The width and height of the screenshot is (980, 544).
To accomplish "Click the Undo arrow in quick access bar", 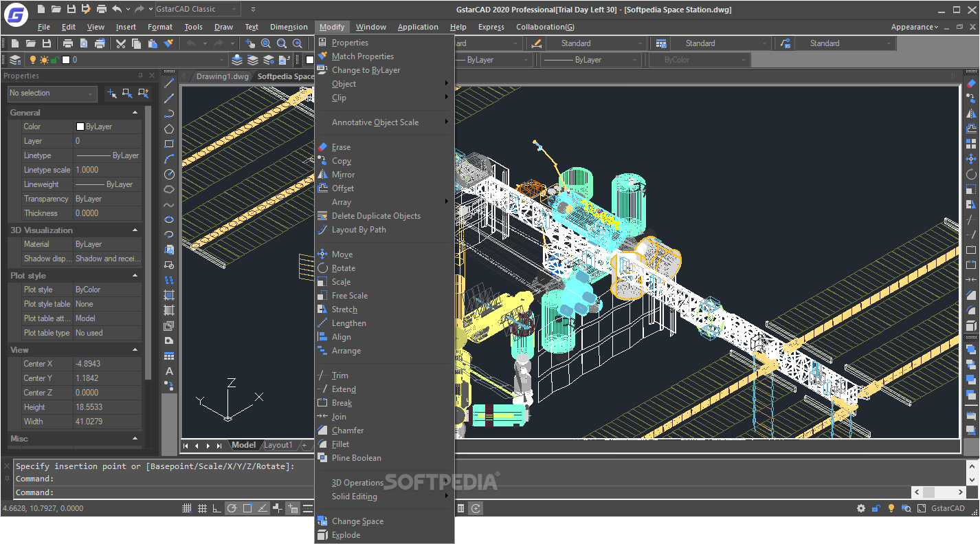I will pyautogui.click(x=117, y=9).
